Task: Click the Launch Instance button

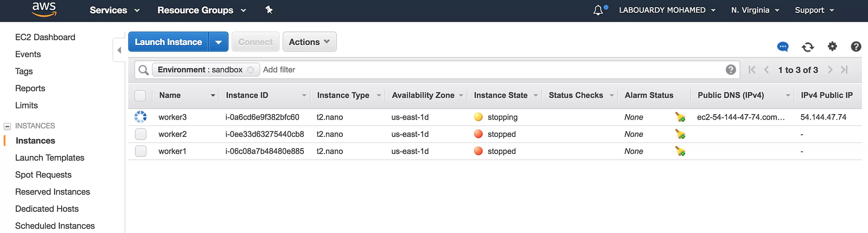Action: [x=168, y=42]
